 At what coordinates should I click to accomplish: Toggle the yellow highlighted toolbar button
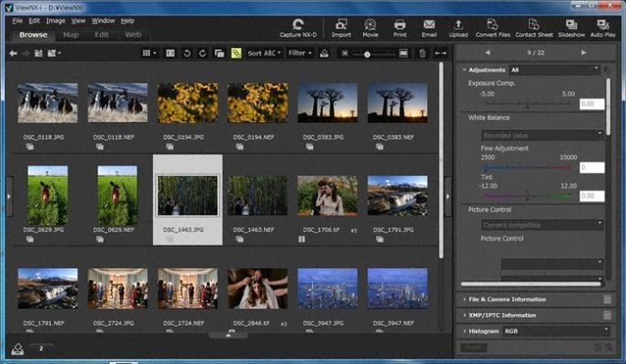[x=236, y=54]
